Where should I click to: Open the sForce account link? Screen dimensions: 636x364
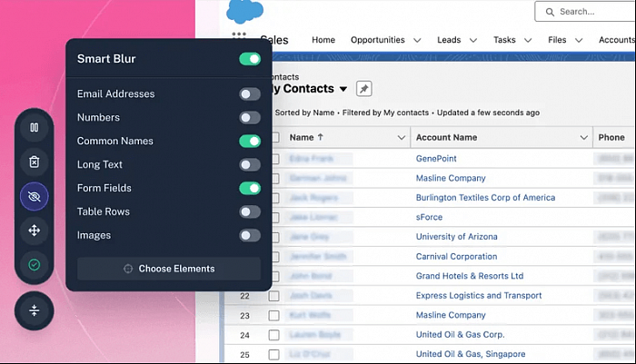click(429, 217)
